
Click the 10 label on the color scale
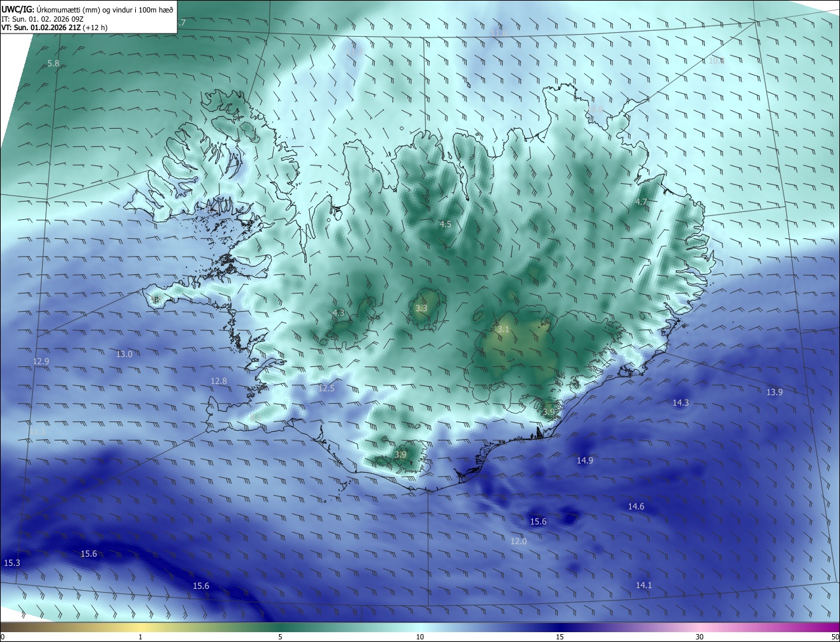420,637
